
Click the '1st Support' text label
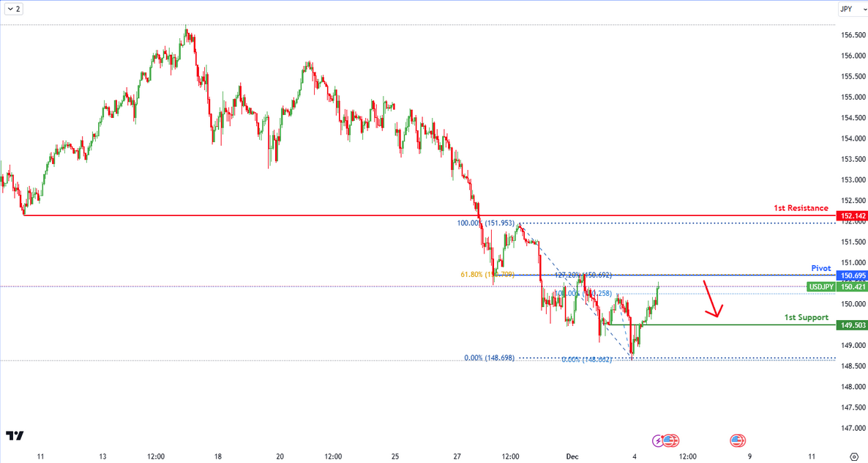point(807,317)
